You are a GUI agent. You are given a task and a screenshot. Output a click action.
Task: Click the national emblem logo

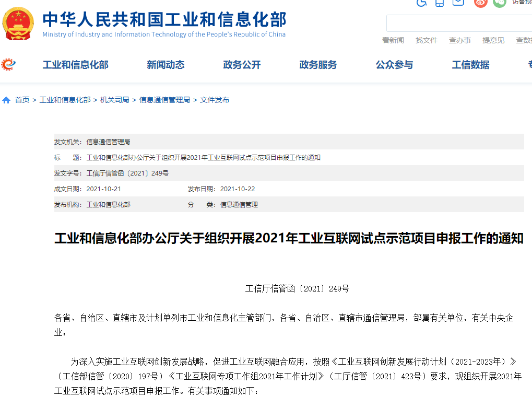[18, 24]
